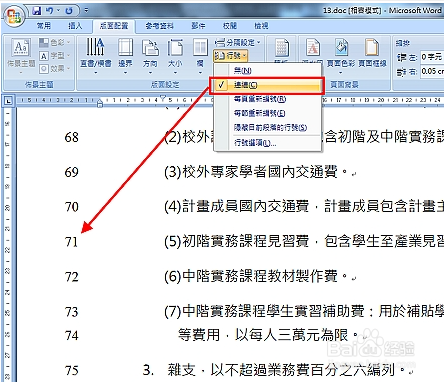Choose 隱藏目前段落的行號(S) menu entry
The height and width of the screenshot is (382, 444).
coord(268,127)
